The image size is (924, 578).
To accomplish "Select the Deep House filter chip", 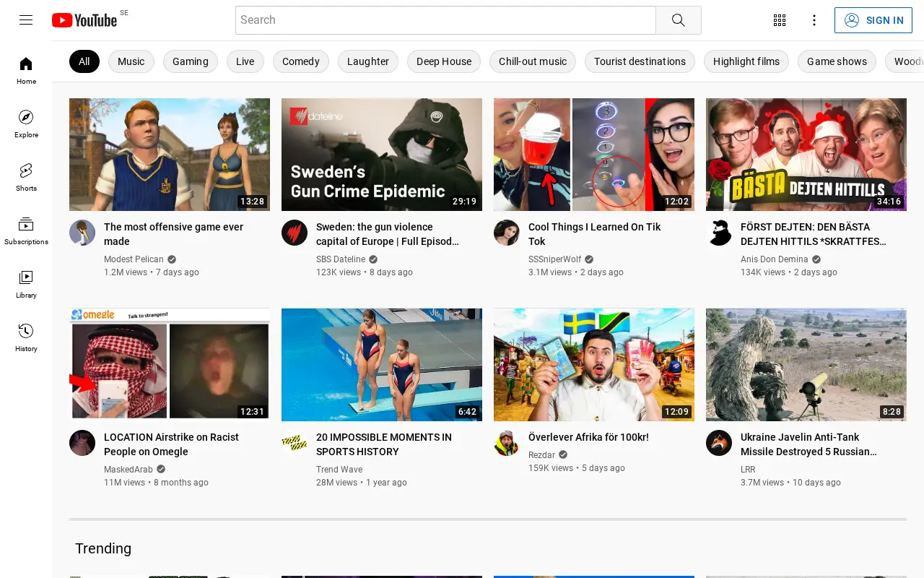I will [x=444, y=61].
